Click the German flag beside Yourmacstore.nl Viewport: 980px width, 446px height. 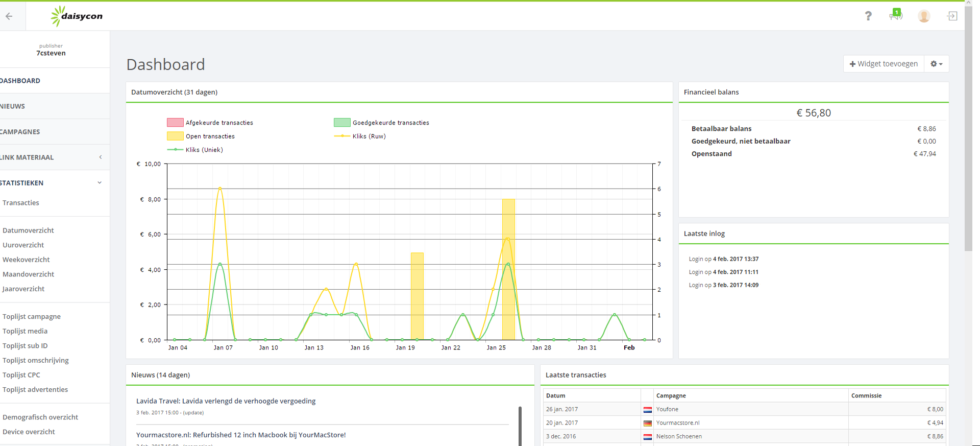[648, 423]
